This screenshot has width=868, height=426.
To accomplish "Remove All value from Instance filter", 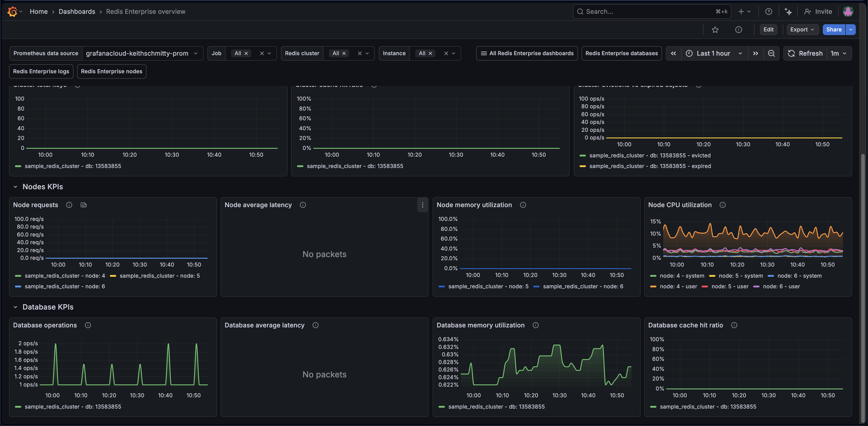I will [x=430, y=53].
